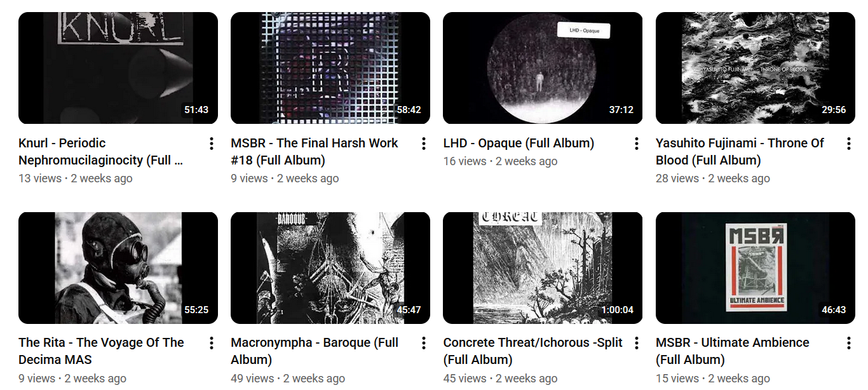
Task: Open Macronympha - Baroque (Full Album) title
Action: pyautogui.click(x=315, y=351)
